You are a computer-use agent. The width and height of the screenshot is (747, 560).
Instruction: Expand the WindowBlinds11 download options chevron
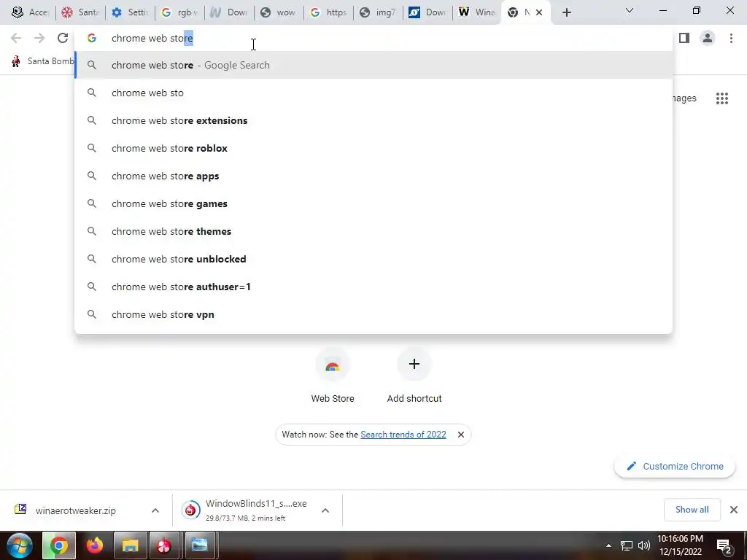pyautogui.click(x=325, y=510)
